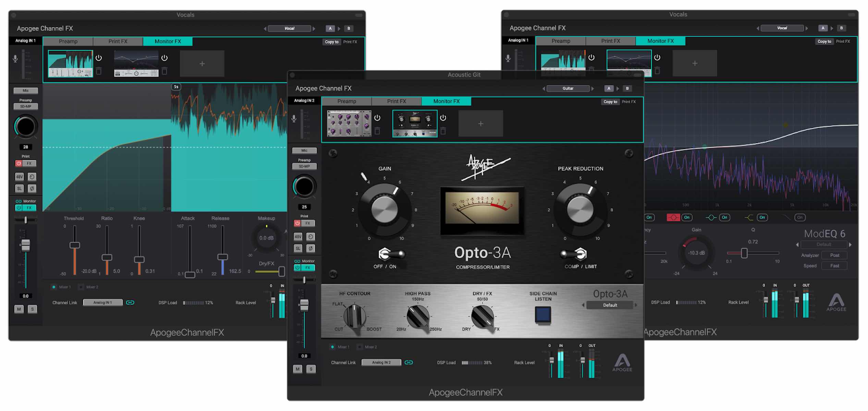Click microphone input icon in left Vocals window
The height and width of the screenshot is (411, 868).
coord(15,59)
